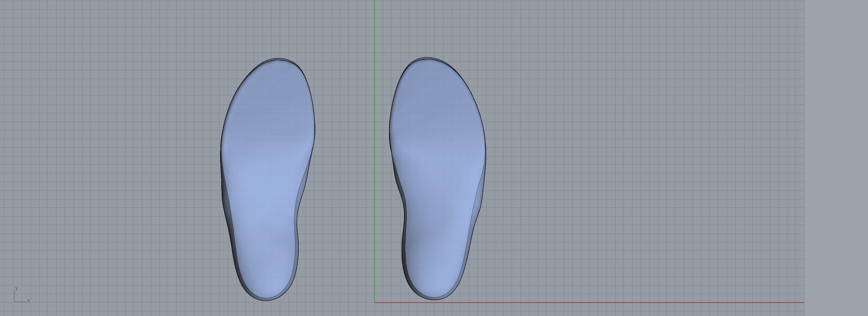The height and width of the screenshot is (316, 868).
Task: Click the red X-axis line
Action: [x=592, y=303]
